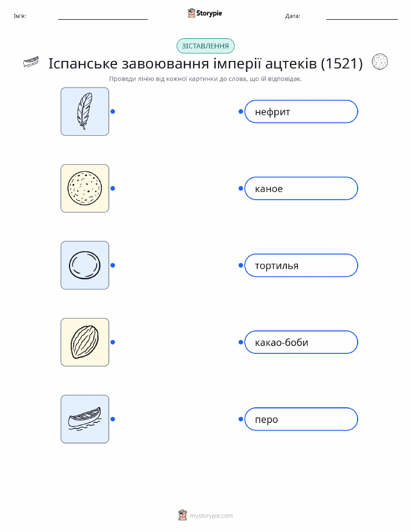Select the tortilla picture card
This screenshot has width=411, height=532.
pyautogui.click(x=85, y=189)
